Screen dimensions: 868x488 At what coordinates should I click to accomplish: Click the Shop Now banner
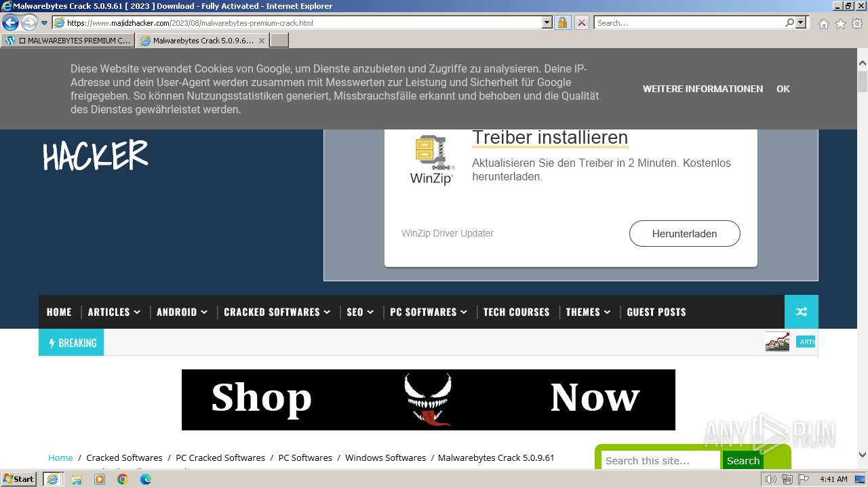pos(429,400)
